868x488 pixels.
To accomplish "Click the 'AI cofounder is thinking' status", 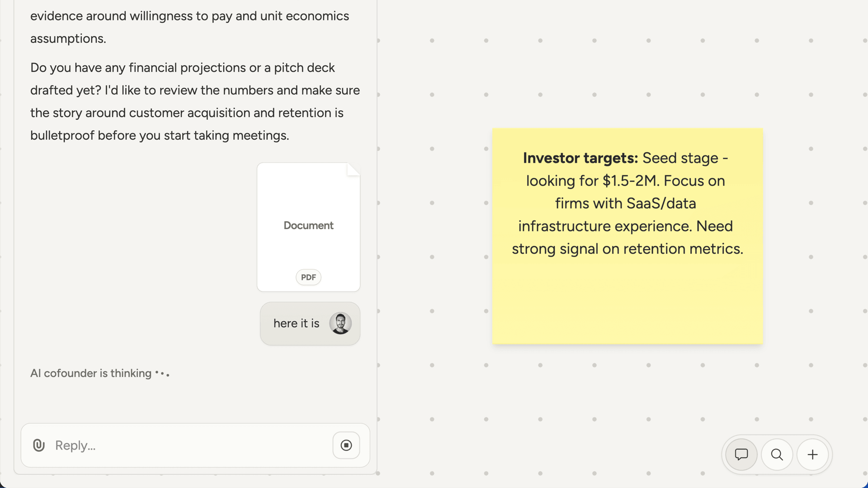I will [99, 373].
